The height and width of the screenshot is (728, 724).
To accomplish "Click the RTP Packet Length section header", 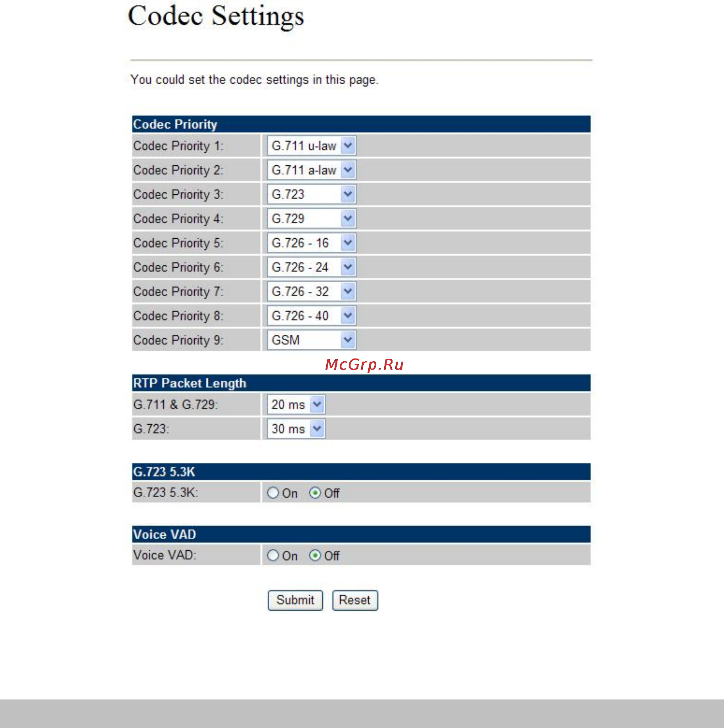I will pyautogui.click(x=361, y=383).
